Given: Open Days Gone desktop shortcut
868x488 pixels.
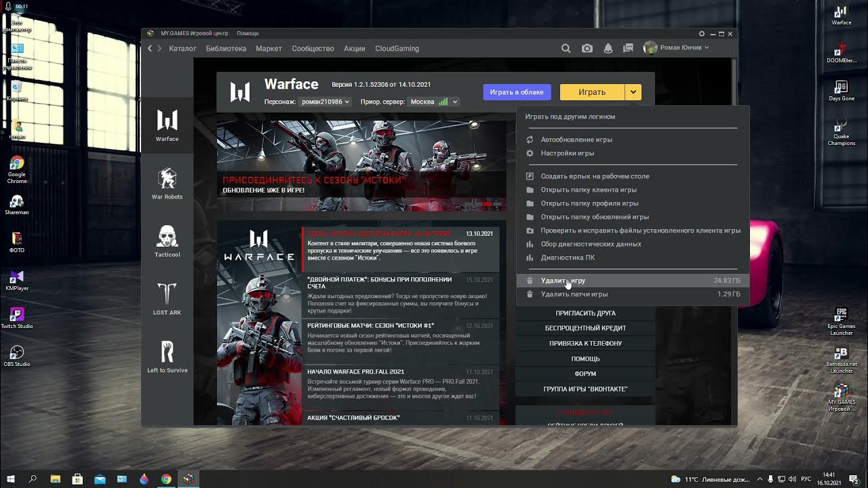Looking at the screenshot, I should click(842, 91).
